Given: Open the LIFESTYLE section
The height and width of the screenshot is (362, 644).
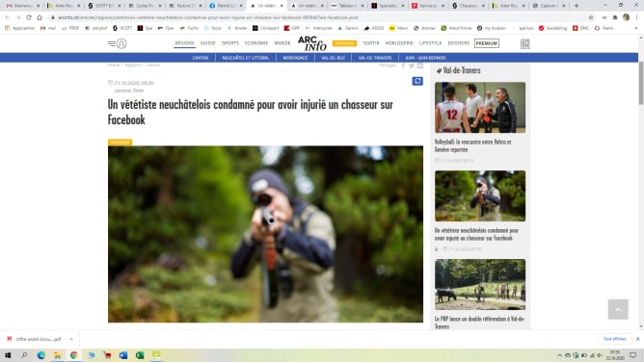Looking at the screenshot, I should [430, 43].
